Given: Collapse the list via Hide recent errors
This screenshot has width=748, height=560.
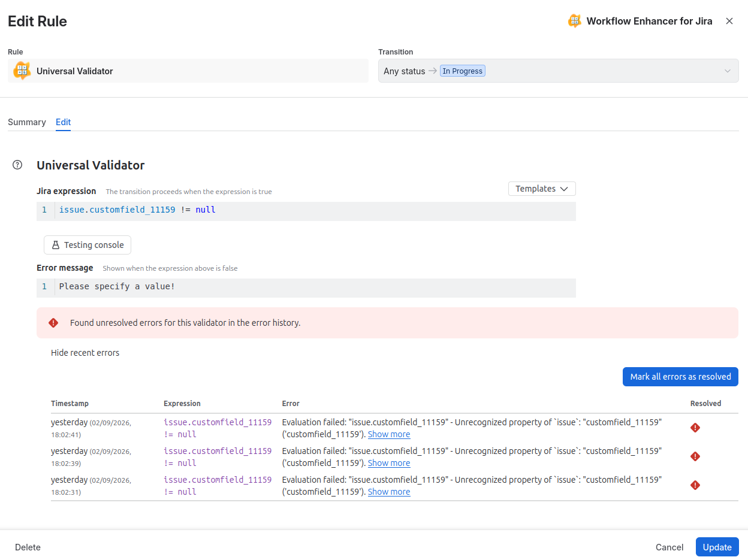Looking at the screenshot, I should click(x=85, y=353).
